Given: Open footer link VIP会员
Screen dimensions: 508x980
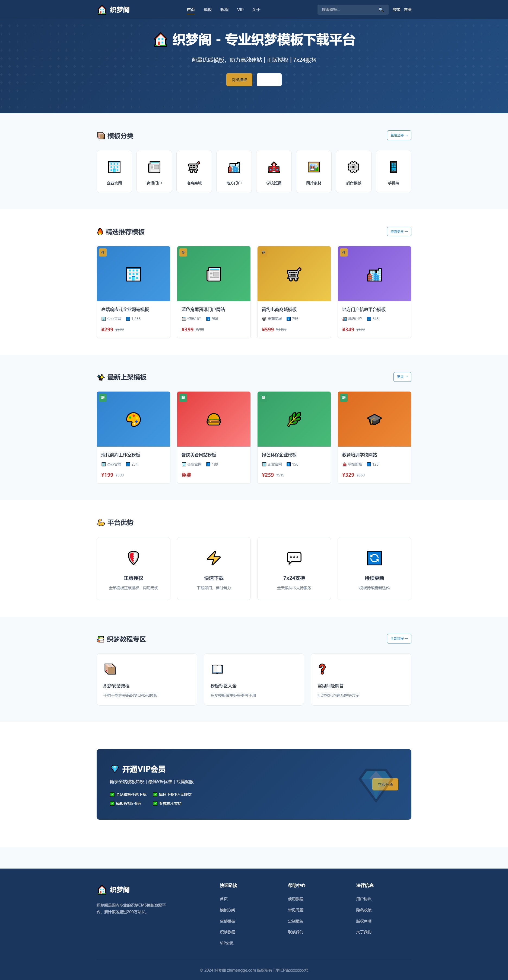Looking at the screenshot, I should click(227, 943).
